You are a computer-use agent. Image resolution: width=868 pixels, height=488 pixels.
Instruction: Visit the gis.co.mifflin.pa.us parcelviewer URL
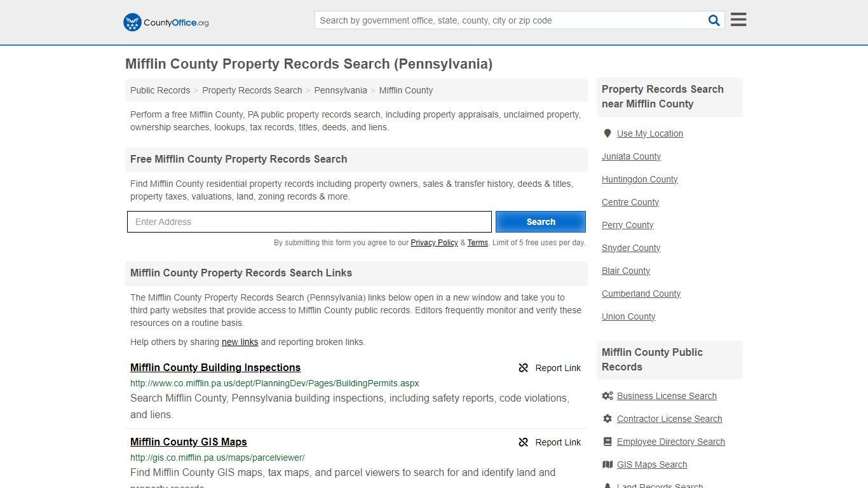[217, 457]
